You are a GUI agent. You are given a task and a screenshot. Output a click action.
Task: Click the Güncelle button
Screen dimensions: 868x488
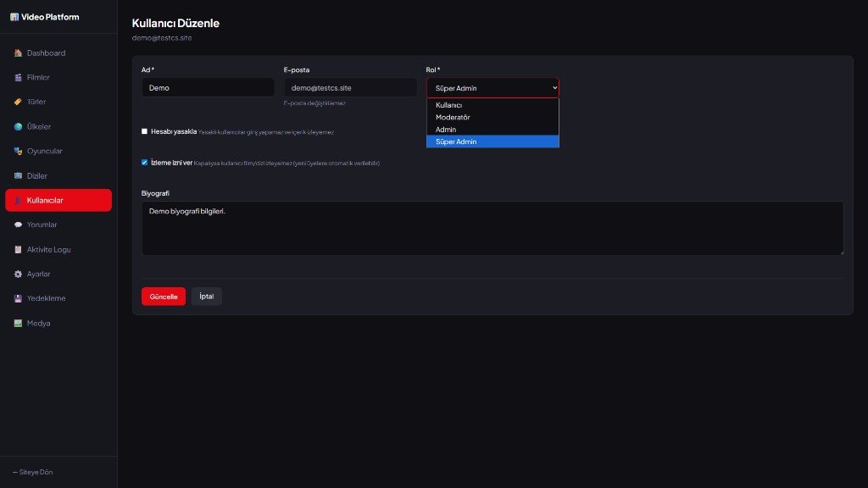click(x=163, y=296)
